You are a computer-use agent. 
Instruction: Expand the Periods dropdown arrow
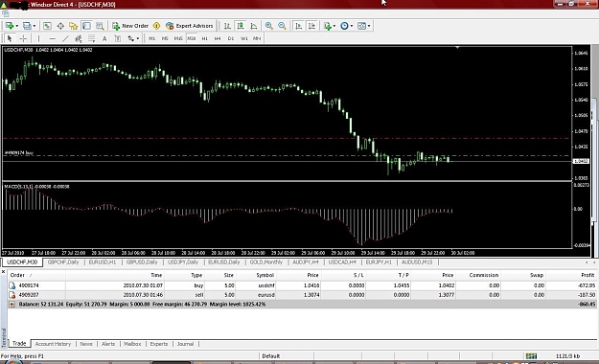click(352, 26)
